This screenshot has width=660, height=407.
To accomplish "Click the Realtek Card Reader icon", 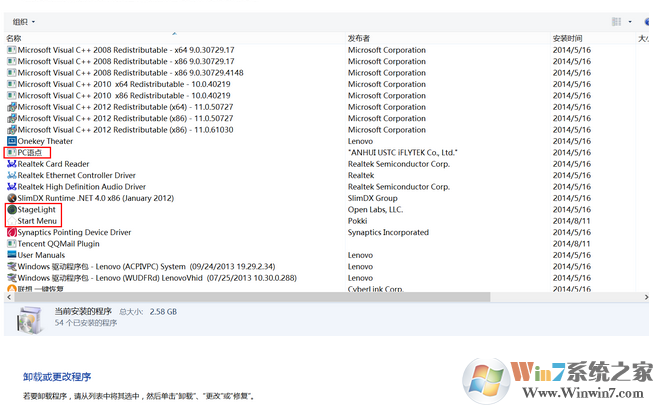I will (x=12, y=163).
